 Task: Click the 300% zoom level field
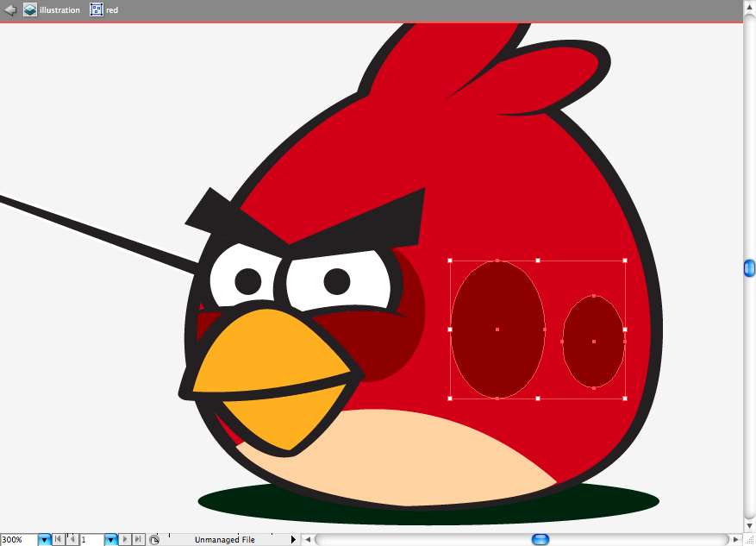[x=19, y=540]
